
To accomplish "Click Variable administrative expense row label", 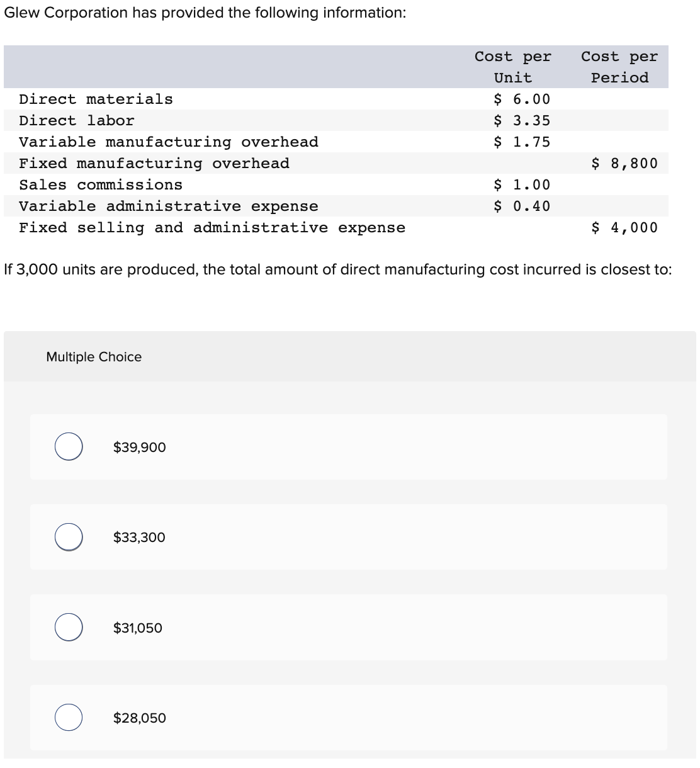I will (x=168, y=206).
